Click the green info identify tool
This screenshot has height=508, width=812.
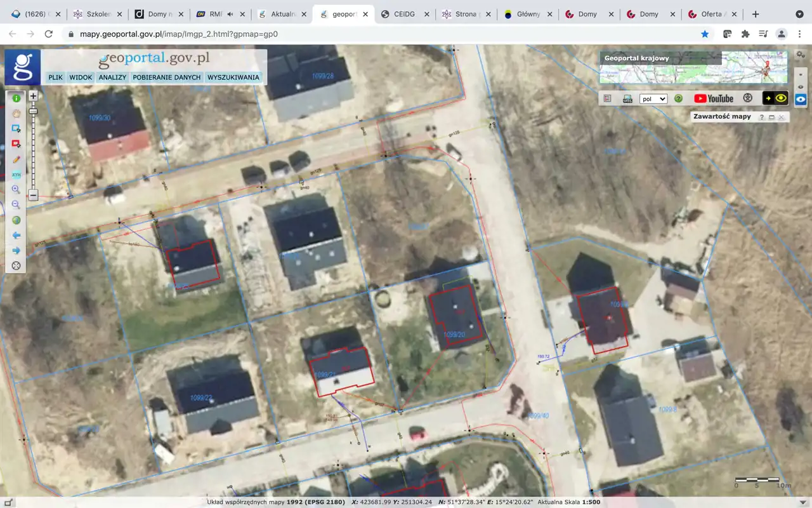(x=16, y=98)
